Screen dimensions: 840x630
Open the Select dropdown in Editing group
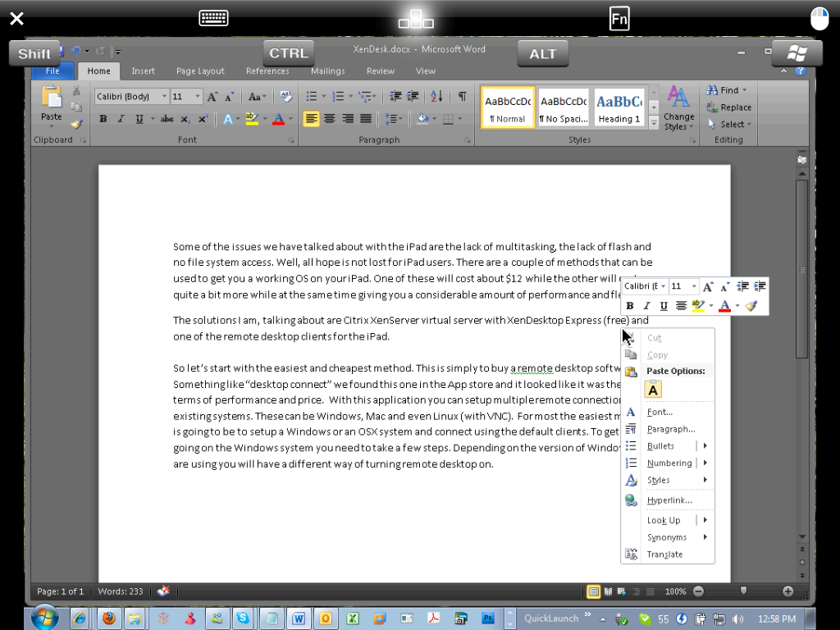coord(729,125)
